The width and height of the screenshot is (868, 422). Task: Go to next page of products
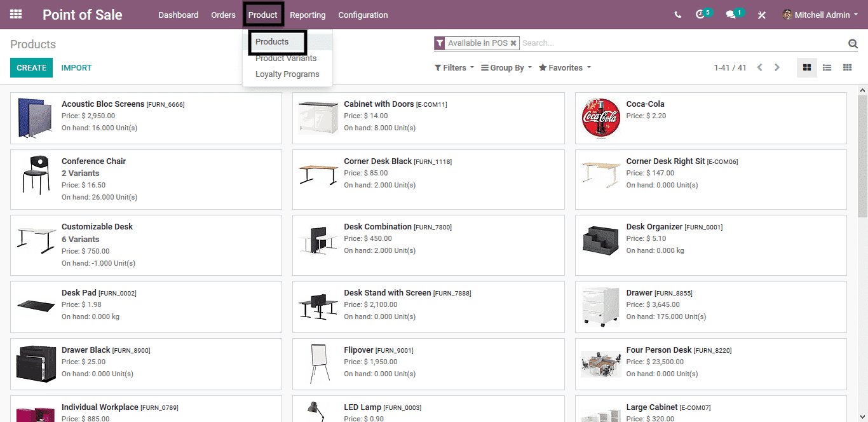pyautogui.click(x=776, y=68)
